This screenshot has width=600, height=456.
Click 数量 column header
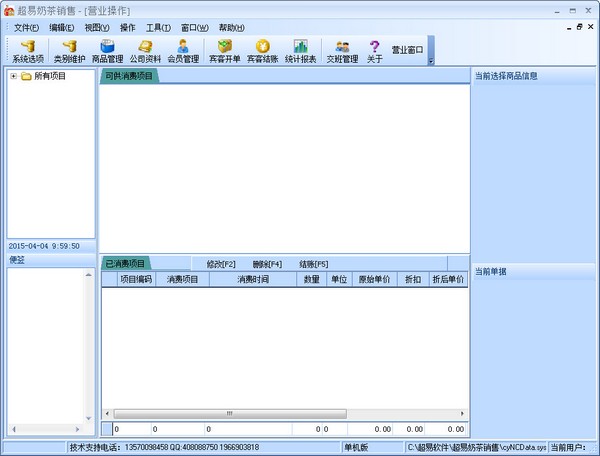[x=311, y=279]
